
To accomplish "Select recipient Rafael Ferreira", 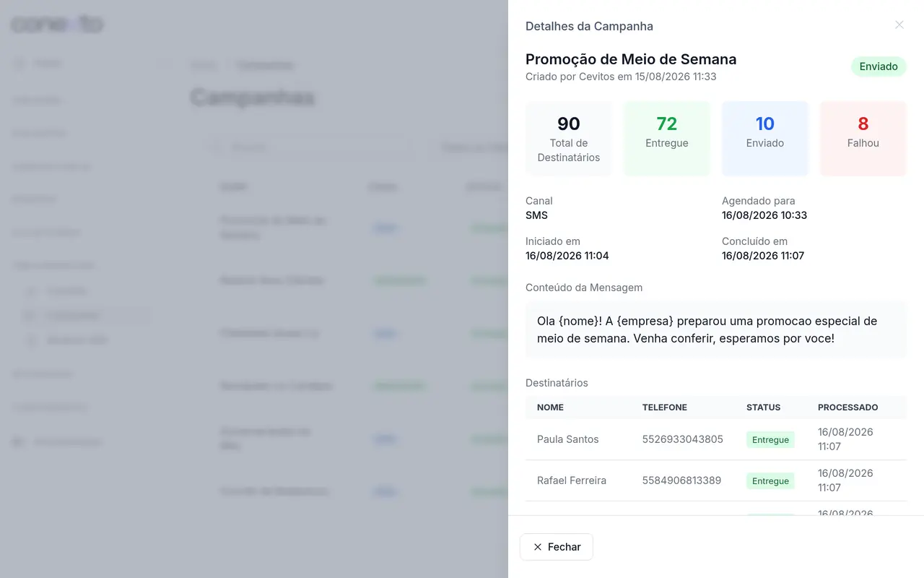I will [572, 480].
